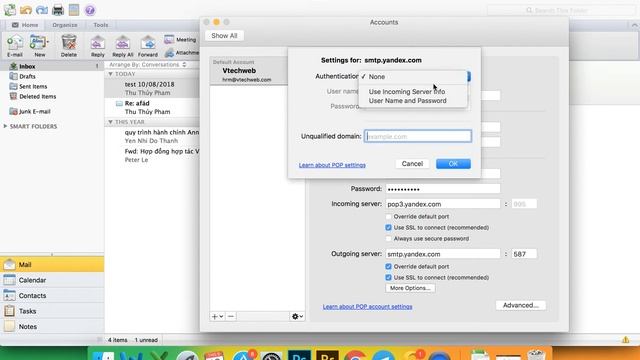Viewport: 640px width, 360px height.
Task: Open Photoshop from the Dock
Action: tap(299, 356)
